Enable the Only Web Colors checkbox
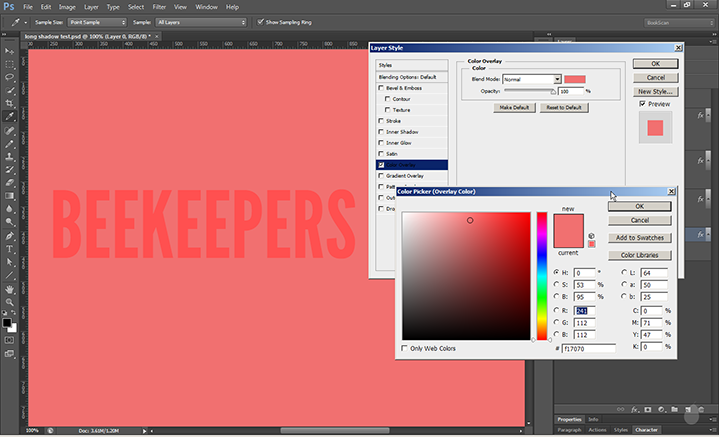The height and width of the screenshot is (437, 719). click(405, 348)
